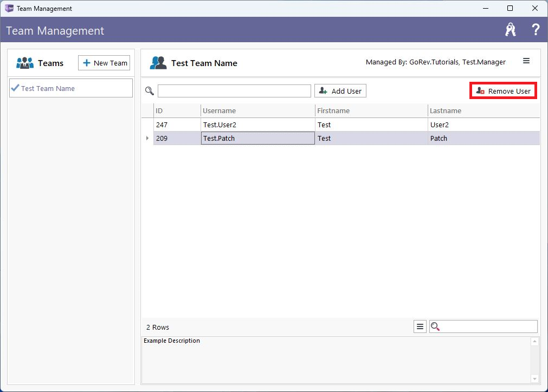This screenshot has width=548, height=392.
Task: Click the app icon in the title bar
Action: (x=9, y=8)
